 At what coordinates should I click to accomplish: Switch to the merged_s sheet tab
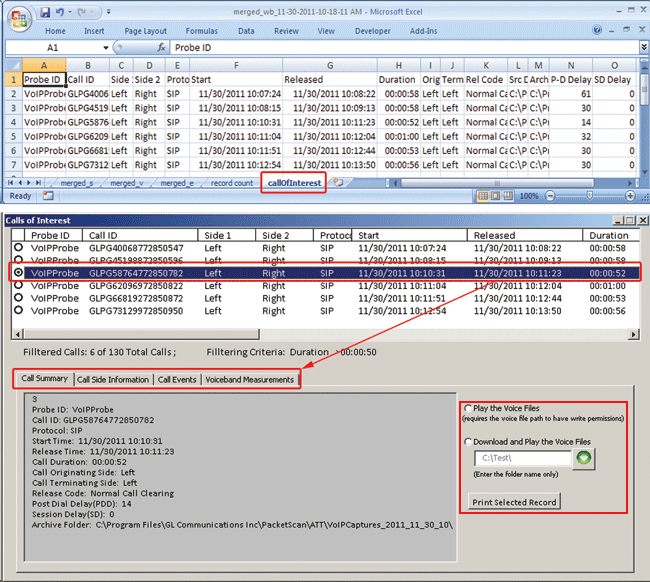(x=77, y=183)
